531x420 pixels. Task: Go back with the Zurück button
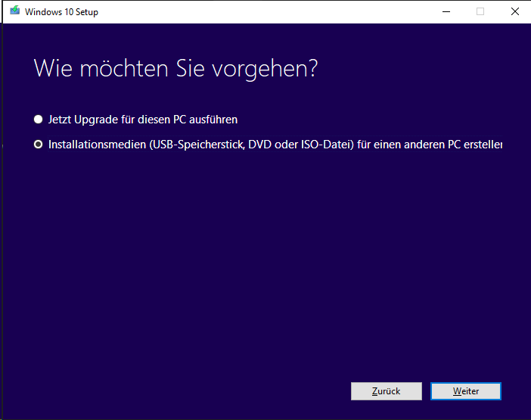pos(387,391)
